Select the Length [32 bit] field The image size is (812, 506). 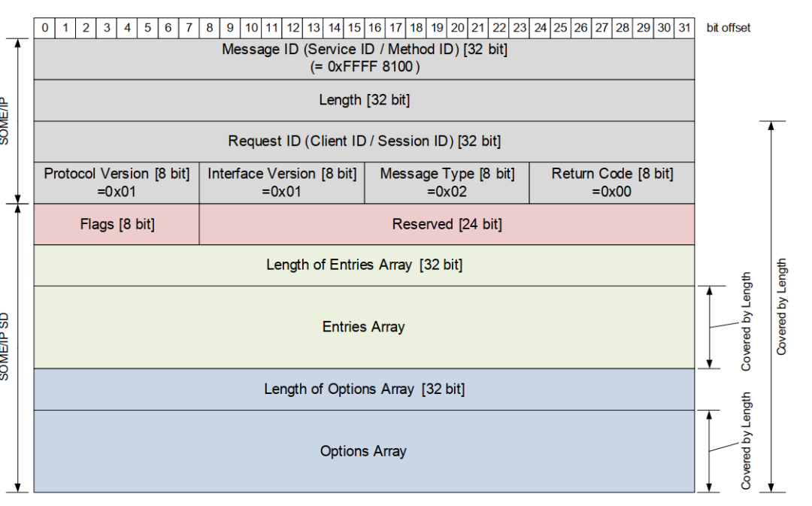364,100
